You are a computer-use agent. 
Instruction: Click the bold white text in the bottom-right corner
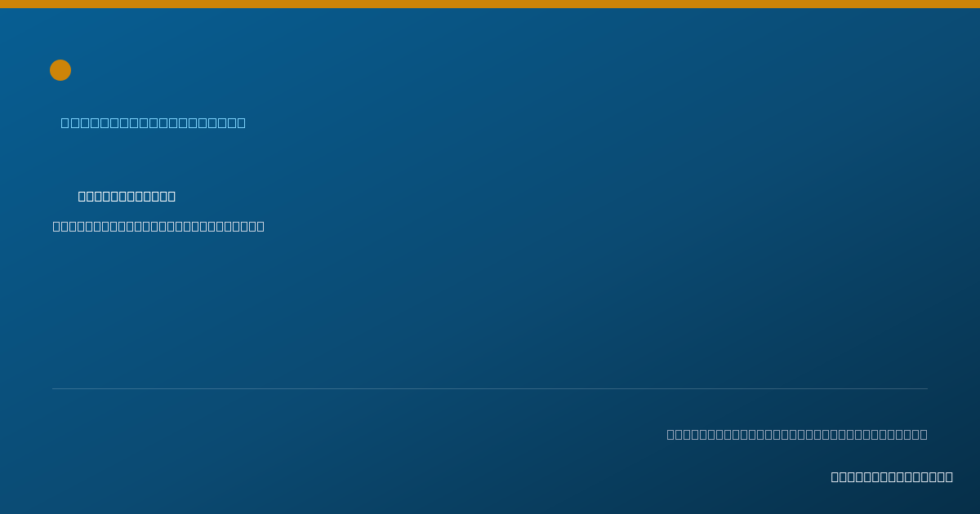pos(892,476)
